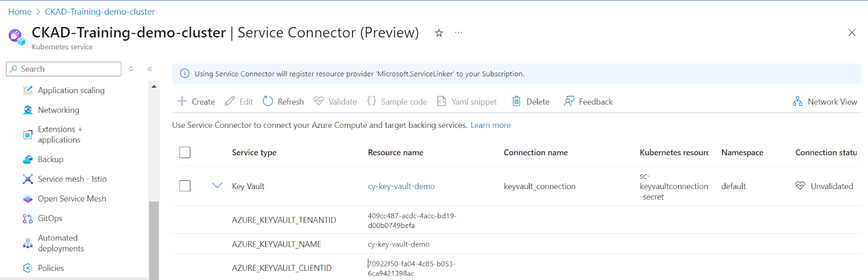The height and width of the screenshot is (280, 868).
Task: Collapse the Key Vault row chevron
Action: [x=218, y=186]
